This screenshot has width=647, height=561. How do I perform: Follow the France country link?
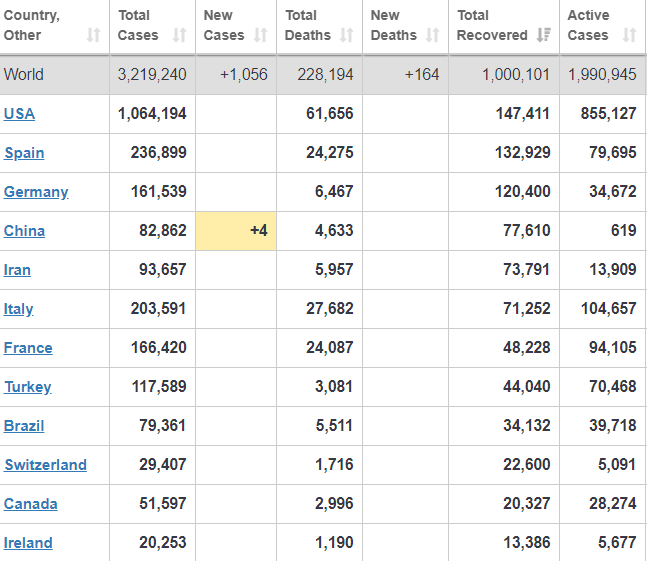point(28,348)
